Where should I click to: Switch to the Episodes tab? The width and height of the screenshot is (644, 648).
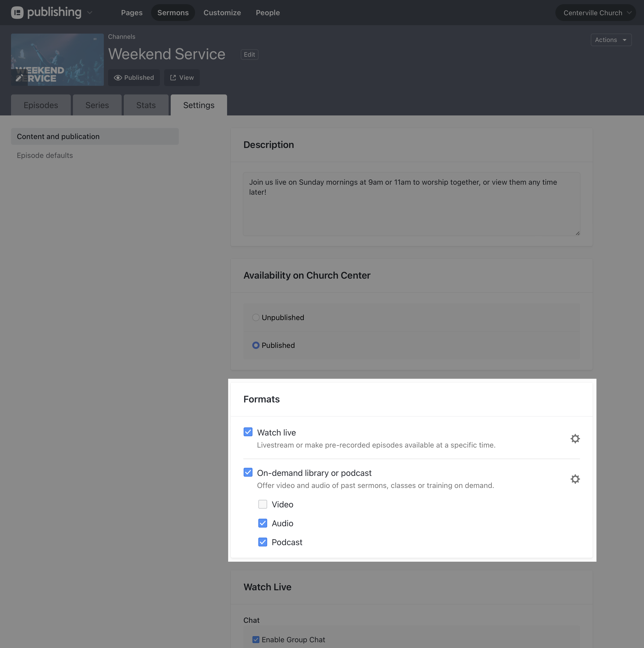(41, 105)
